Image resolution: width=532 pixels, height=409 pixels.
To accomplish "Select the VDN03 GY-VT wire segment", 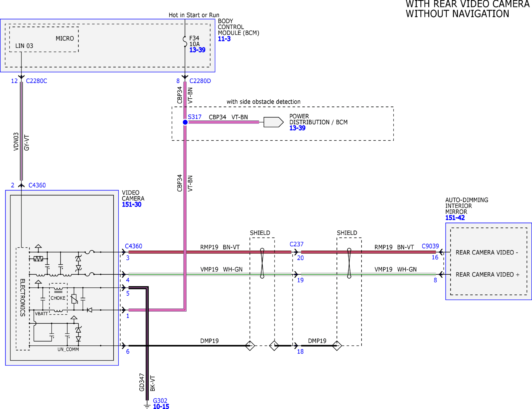I will click(x=21, y=131).
